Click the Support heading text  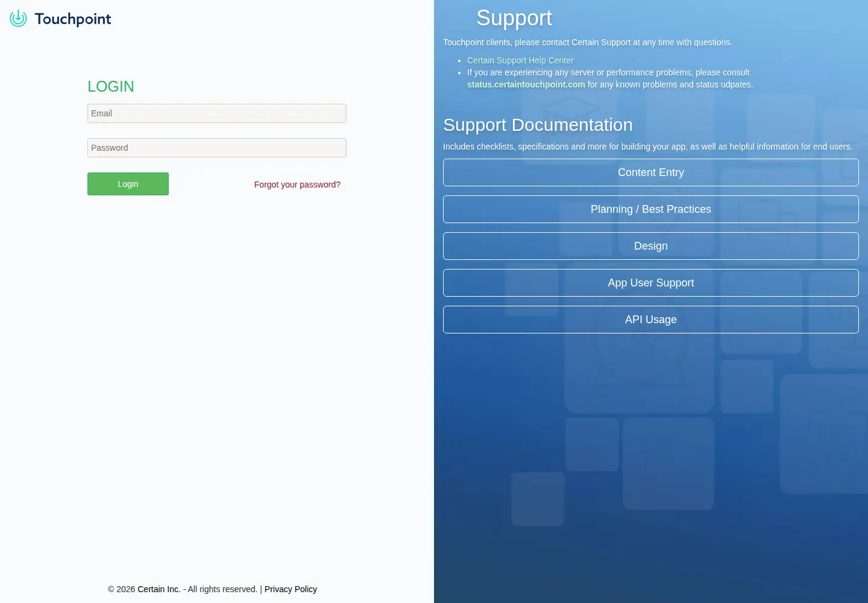coord(514,18)
